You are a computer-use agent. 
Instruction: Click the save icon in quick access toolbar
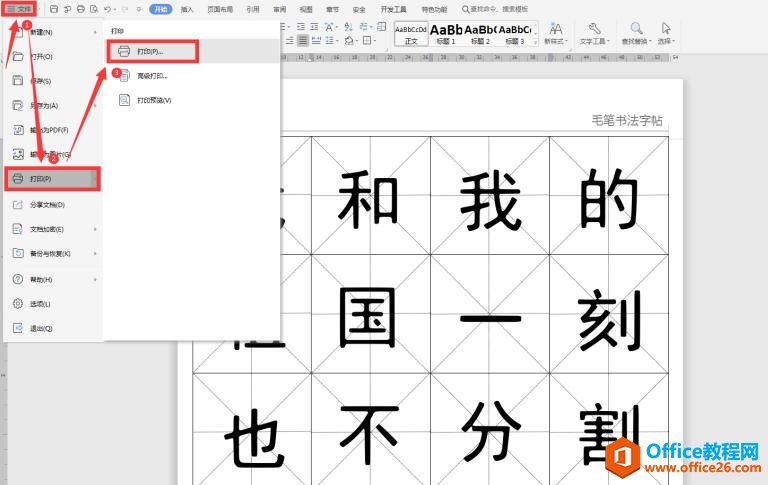click(x=54, y=9)
